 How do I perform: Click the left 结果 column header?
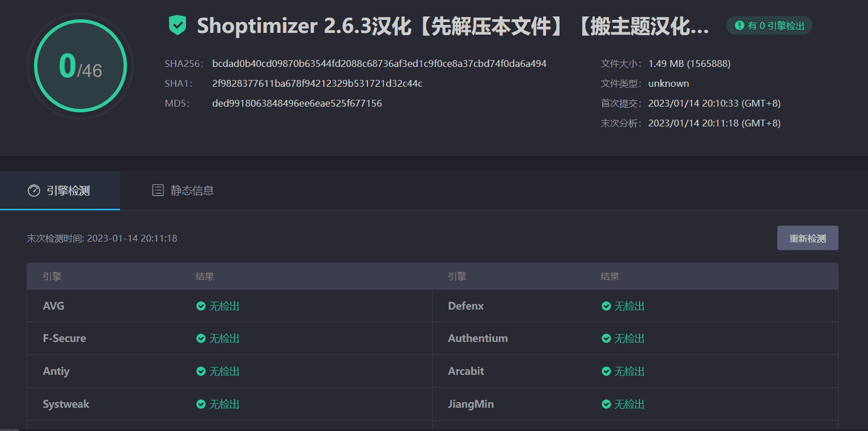coord(205,277)
